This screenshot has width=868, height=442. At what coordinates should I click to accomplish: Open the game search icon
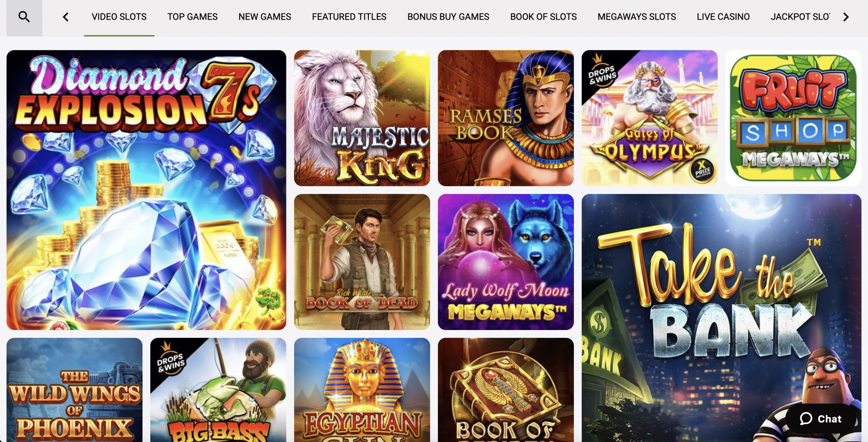(24, 17)
